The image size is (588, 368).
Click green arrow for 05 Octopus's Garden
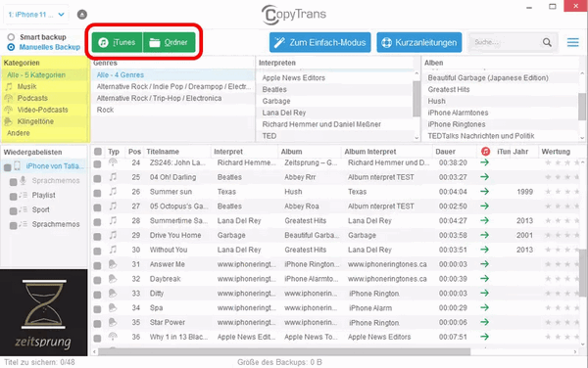point(484,206)
